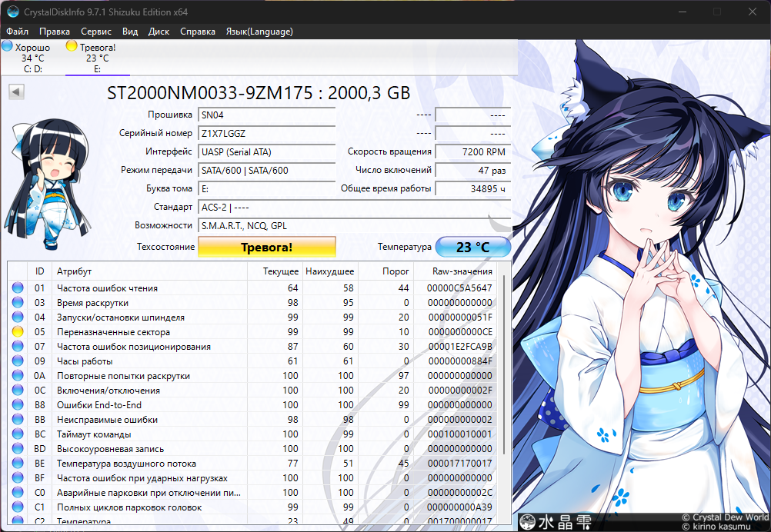This screenshot has width=771, height=532.
Task: Click the interface field UASP (Serial ATA)
Action: pos(266,151)
